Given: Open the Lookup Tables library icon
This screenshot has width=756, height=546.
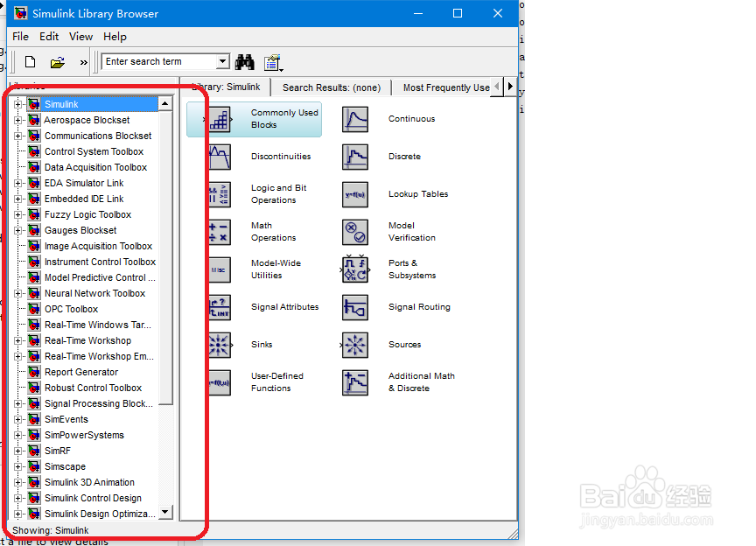Looking at the screenshot, I should coord(355,194).
